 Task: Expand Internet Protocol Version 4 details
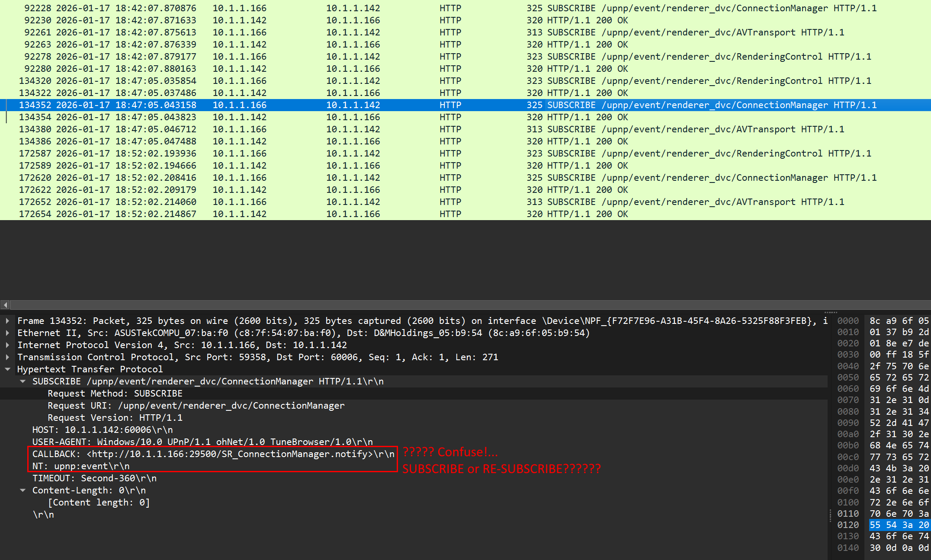coord(7,345)
